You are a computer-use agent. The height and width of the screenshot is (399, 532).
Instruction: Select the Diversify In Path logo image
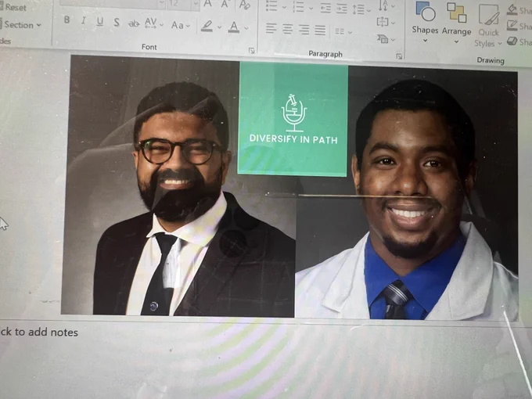293,119
